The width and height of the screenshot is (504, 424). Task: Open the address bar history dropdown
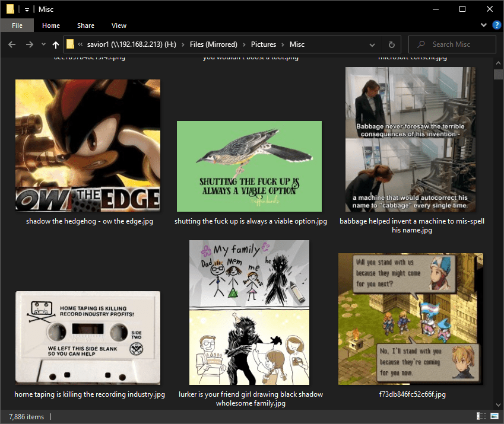coord(372,44)
